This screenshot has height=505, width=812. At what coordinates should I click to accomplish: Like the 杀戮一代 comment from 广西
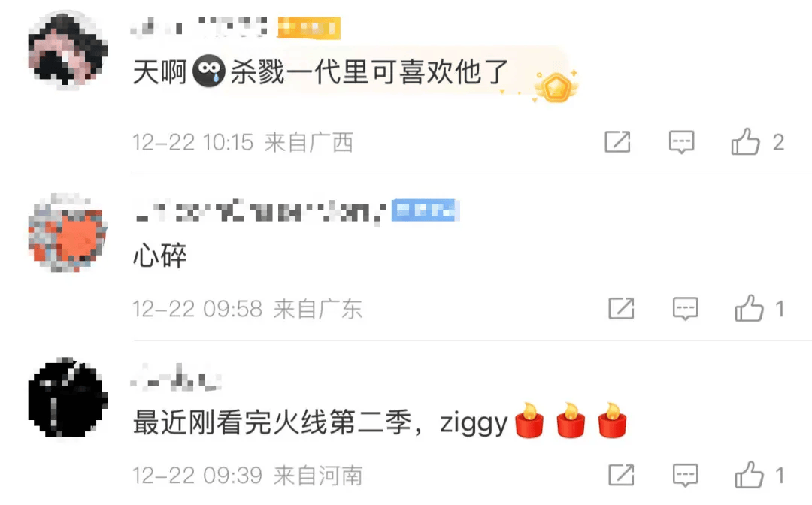[745, 142]
